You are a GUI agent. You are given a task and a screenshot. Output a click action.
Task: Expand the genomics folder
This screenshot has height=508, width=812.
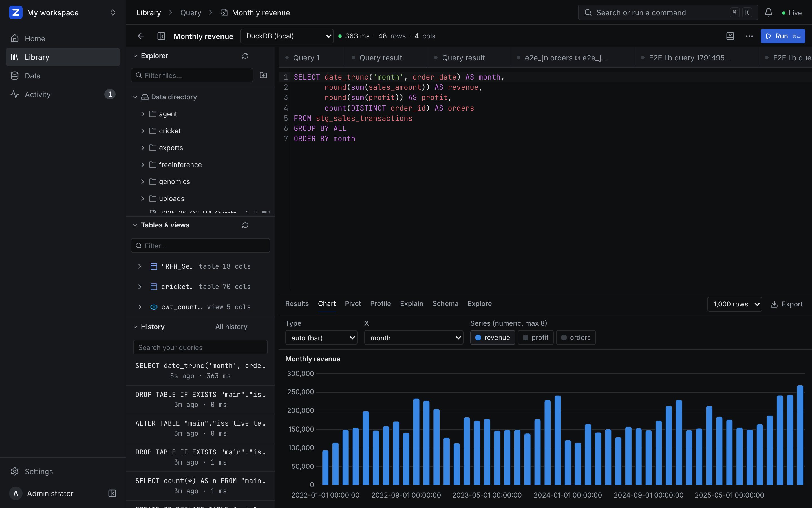click(143, 182)
